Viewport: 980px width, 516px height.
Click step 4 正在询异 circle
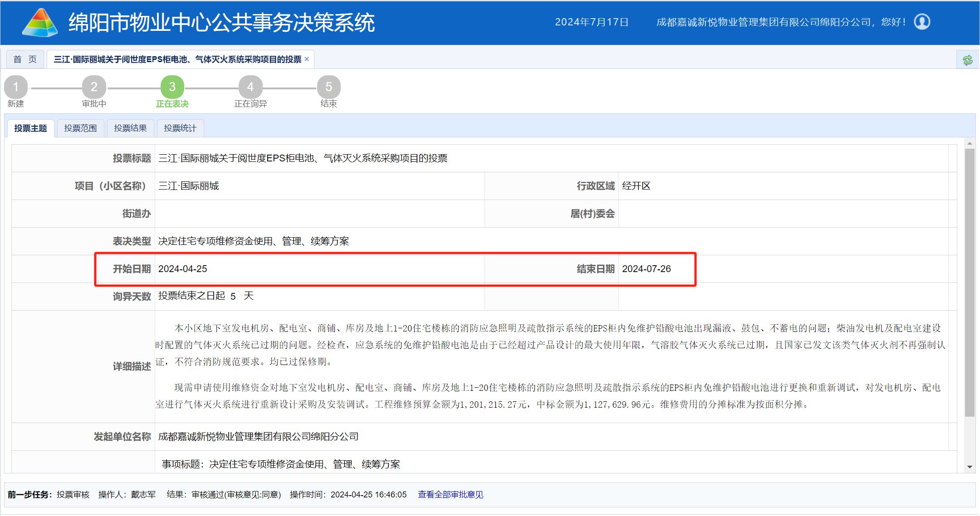250,87
